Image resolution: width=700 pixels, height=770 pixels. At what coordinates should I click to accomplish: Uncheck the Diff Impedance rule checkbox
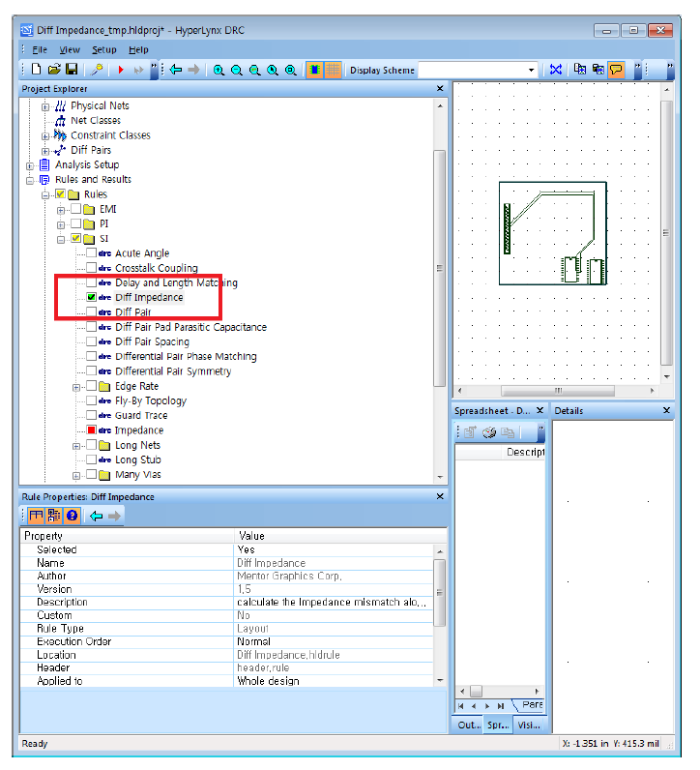(92, 298)
